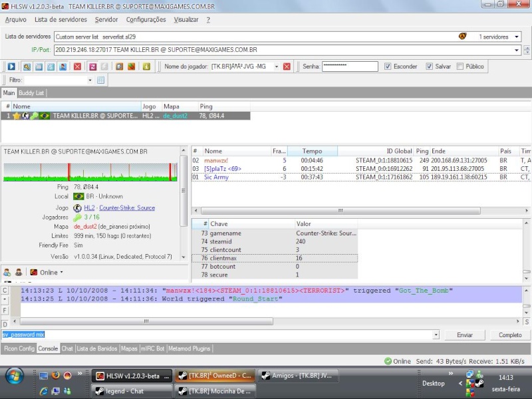Click the greyed-out lightning icon
This screenshot has height=399, width=532.
click(x=104, y=66)
